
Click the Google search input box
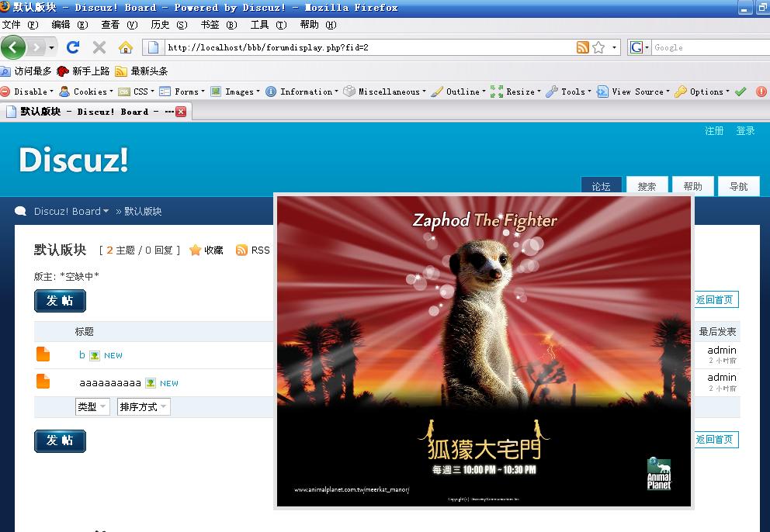pos(710,47)
